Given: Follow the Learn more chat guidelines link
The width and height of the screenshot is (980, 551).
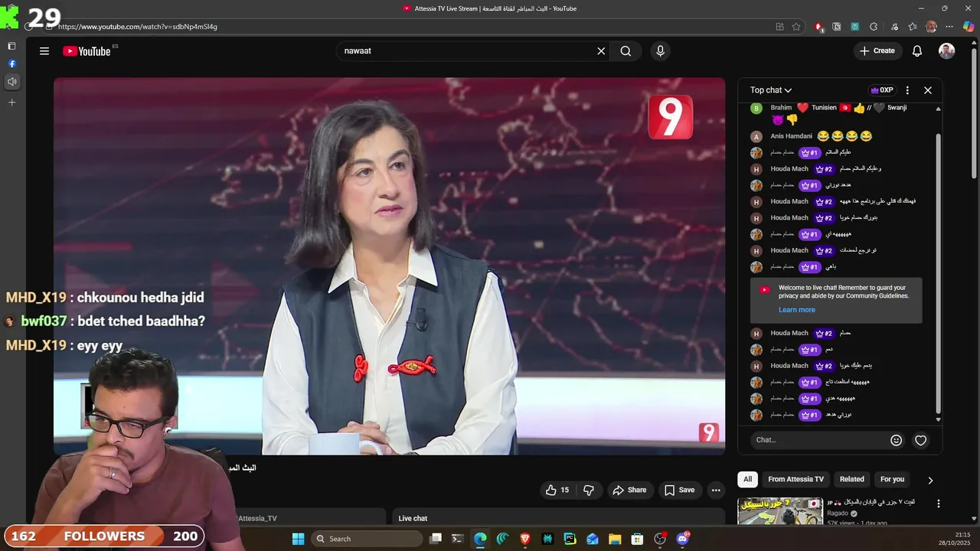Looking at the screenshot, I should [x=797, y=310].
